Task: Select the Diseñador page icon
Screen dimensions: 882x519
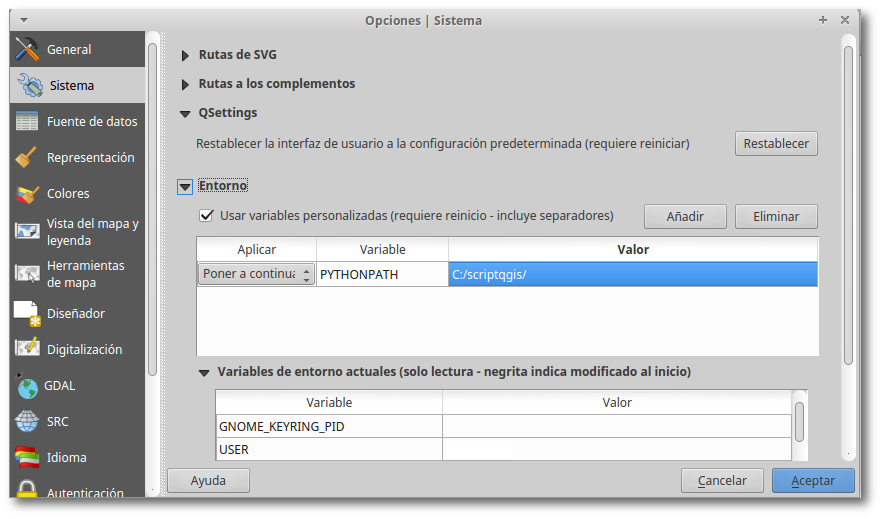Action: (27, 313)
